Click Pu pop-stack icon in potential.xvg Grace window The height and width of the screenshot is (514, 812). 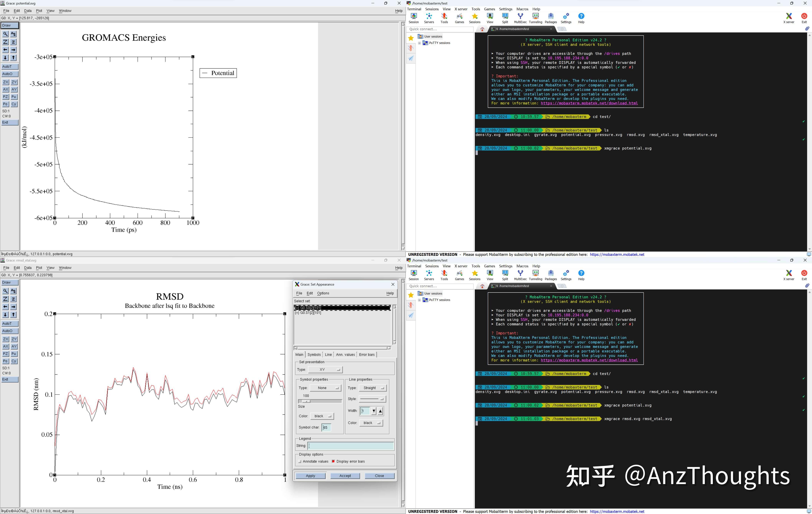tap(13, 97)
